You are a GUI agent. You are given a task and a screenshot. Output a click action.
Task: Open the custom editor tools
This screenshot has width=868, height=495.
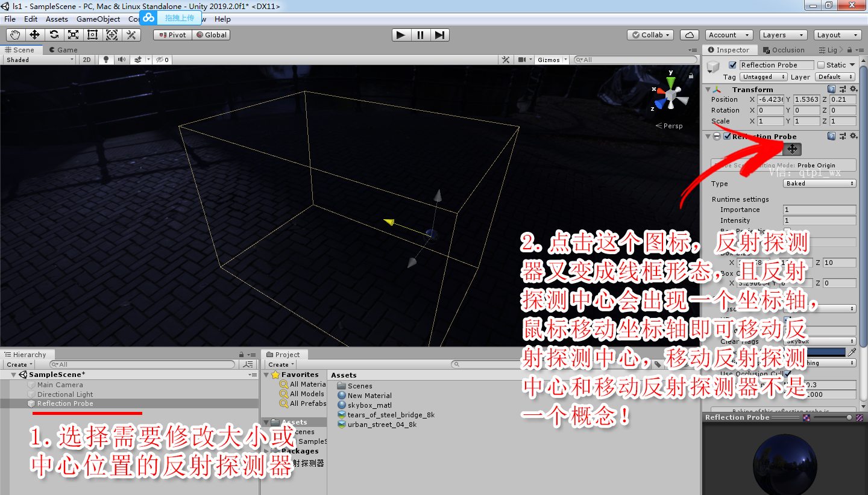point(131,35)
